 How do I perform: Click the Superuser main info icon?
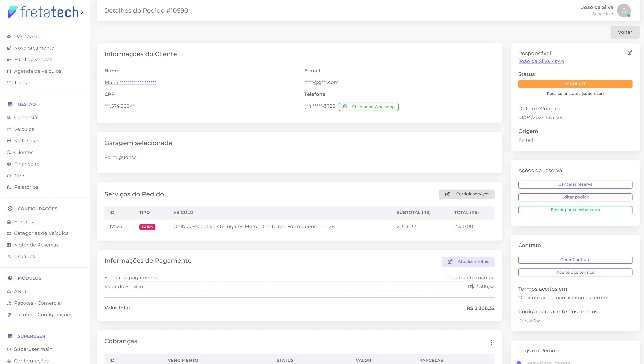[9, 349]
